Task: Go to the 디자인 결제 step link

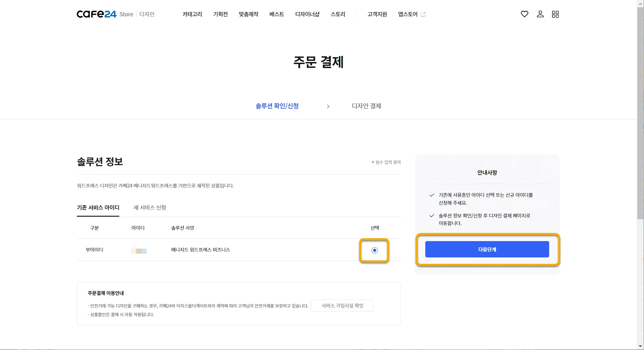Action: click(366, 106)
